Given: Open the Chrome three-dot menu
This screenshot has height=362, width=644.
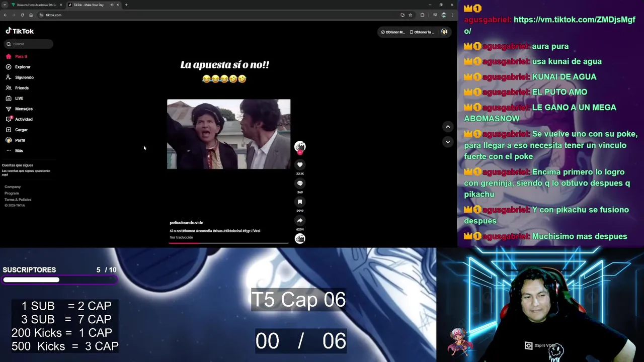Looking at the screenshot, I should (x=451, y=15).
